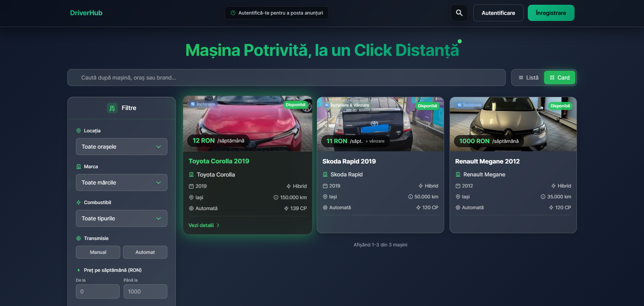The image size is (644, 306).
Task: Click the price dollar icon
Action: click(x=79, y=270)
